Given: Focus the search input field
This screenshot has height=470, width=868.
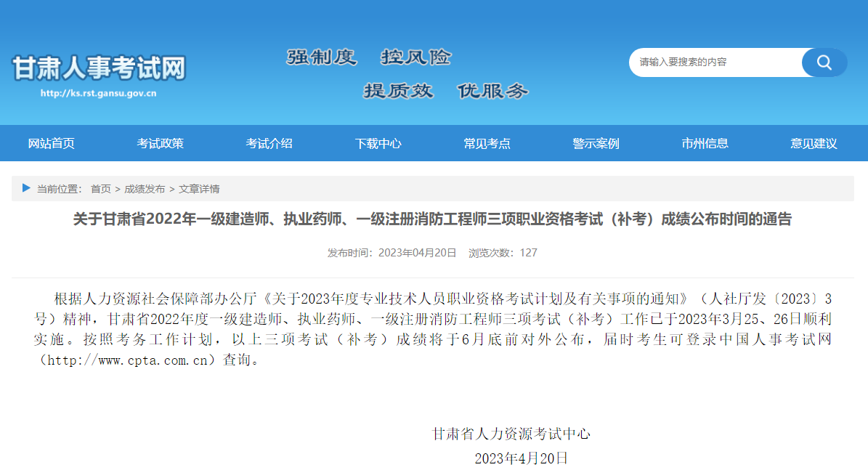Looking at the screenshot, I should click(x=715, y=62).
